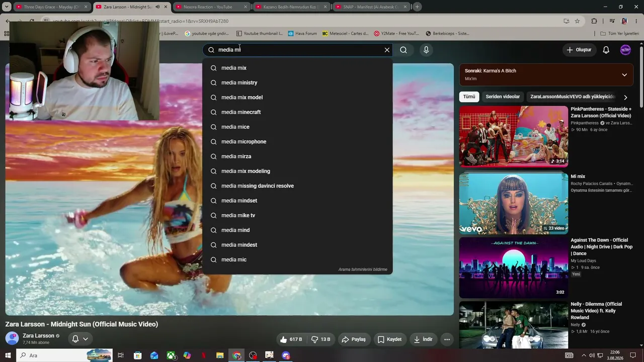Bookmark this page with the star icon
Viewport: 644px width, 362px height.
(577, 21)
